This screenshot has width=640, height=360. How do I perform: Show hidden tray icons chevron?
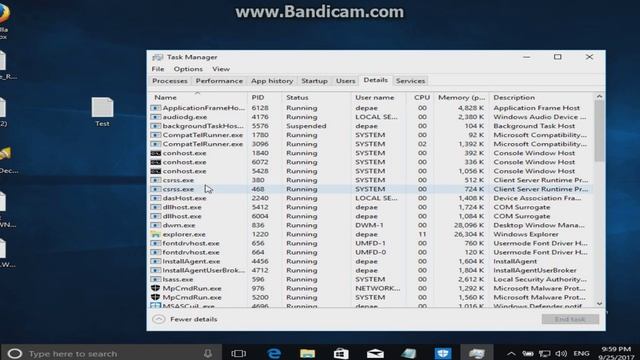[511, 353]
